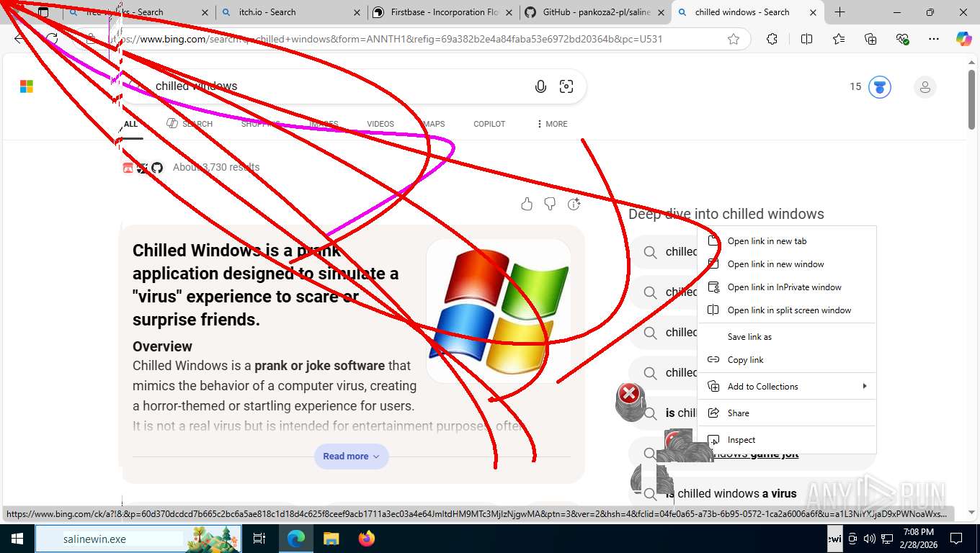Viewport: 980px width, 553px height.
Task: Toggle Edge split screen icon
Action: pyautogui.click(x=806, y=39)
